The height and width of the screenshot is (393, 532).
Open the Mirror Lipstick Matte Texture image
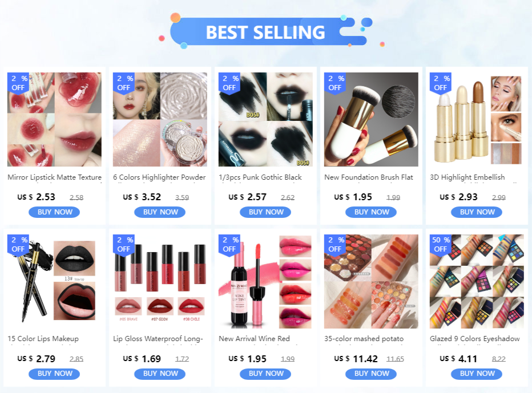click(54, 119)
